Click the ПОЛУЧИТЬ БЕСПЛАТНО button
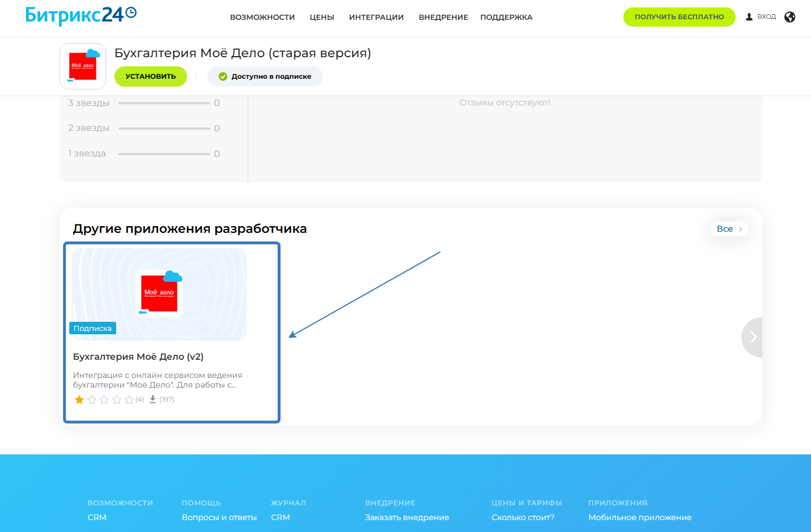This screenshot has width=811, height=532. coord(680,17)
